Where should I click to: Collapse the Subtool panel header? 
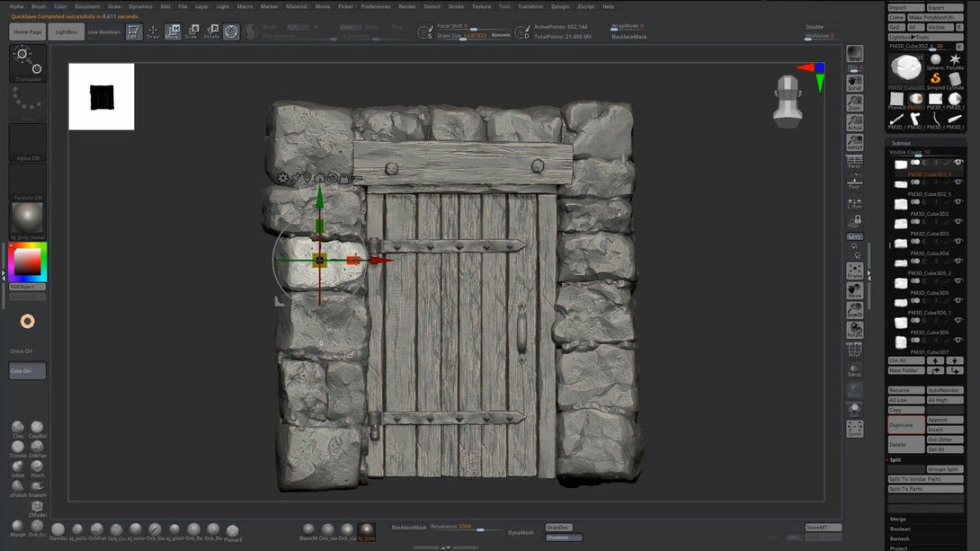(901, 143)
